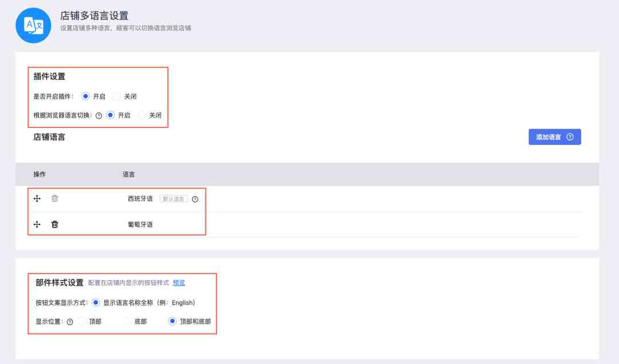619x364 pixels.
Task: Click the 默认语言 tag on 西班牙语
Action: tap(174, 198)
